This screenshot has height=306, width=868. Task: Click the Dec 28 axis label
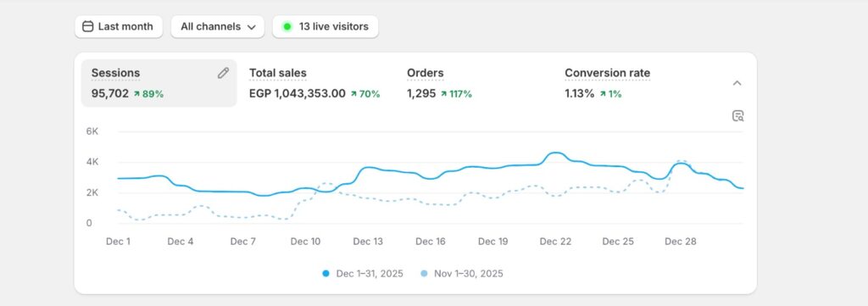681,242
